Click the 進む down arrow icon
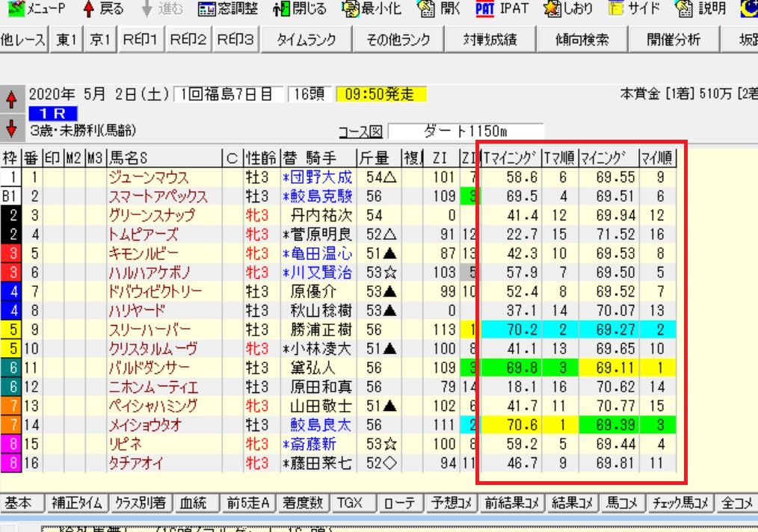This screenshot has height=532, width=758. coord(147,9)
